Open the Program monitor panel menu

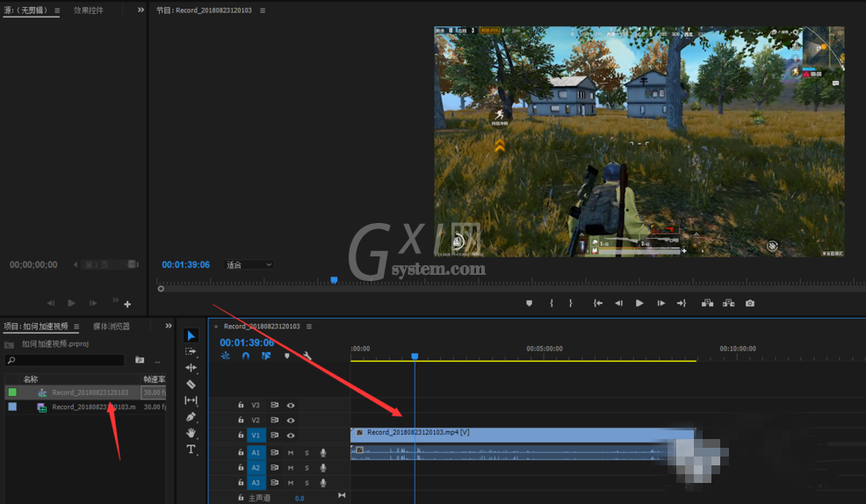pyautogui.click(x=263, y=10)
